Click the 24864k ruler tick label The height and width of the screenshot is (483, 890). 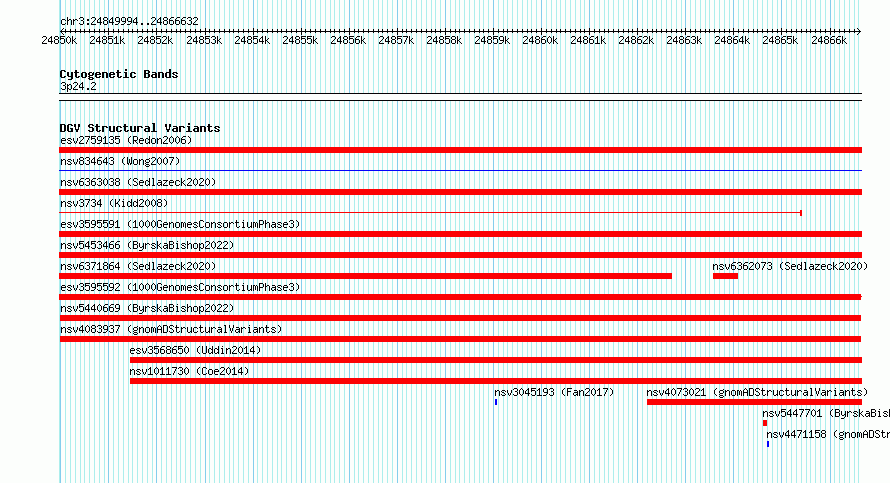tap(732, 40)
